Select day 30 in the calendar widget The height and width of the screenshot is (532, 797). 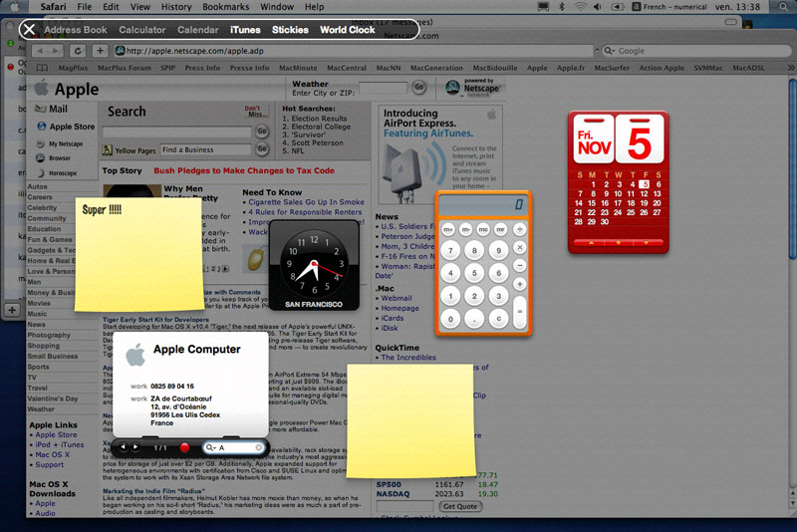[x=605, y=222]
